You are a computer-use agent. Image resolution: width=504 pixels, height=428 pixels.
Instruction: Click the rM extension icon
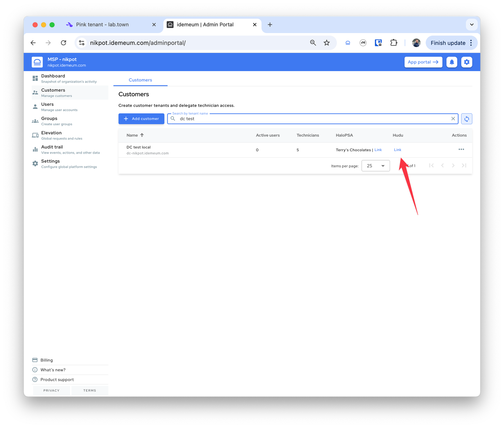[x=363, y=43]
